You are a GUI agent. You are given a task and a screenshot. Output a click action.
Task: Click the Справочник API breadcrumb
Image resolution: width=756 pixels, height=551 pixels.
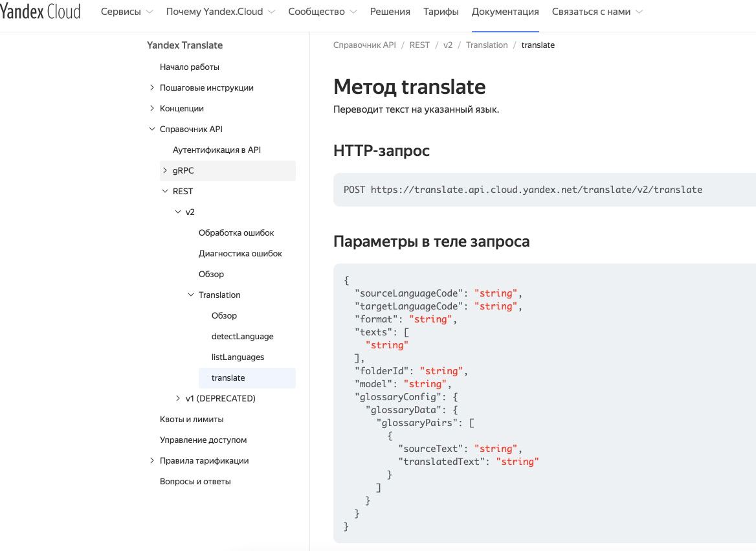click(364, 45)
